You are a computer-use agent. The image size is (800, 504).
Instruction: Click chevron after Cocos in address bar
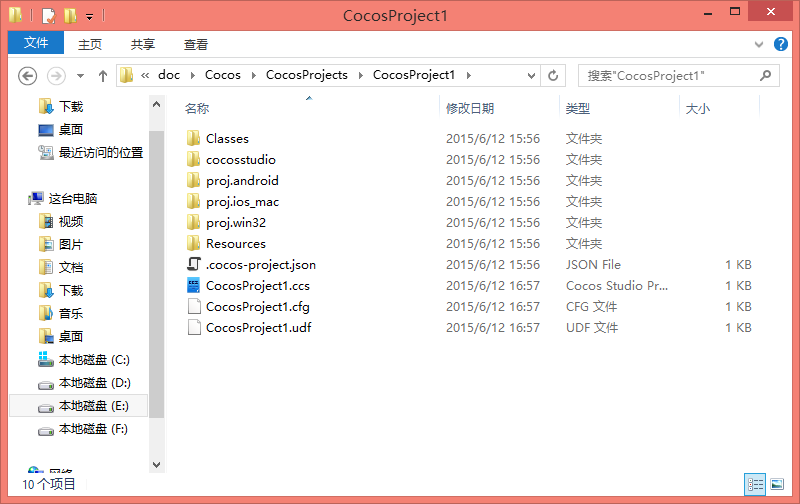[254, 75]
